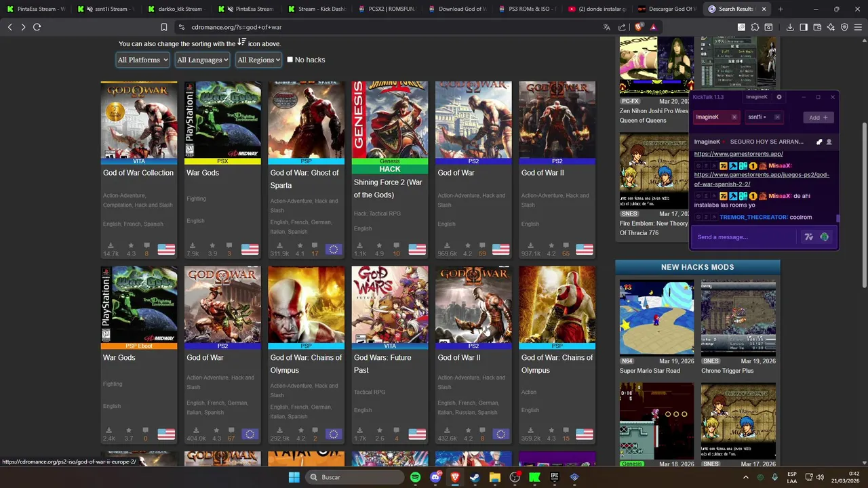The image size is (868, 488).
Task: Open gamestorrents god-of-war-spanish link in chat
Action: (762, 180)
